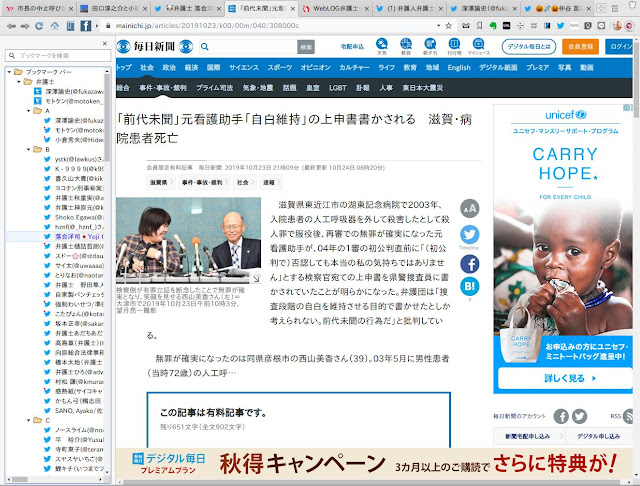
Task: Click the URL in the address bar
Action: 207,26
